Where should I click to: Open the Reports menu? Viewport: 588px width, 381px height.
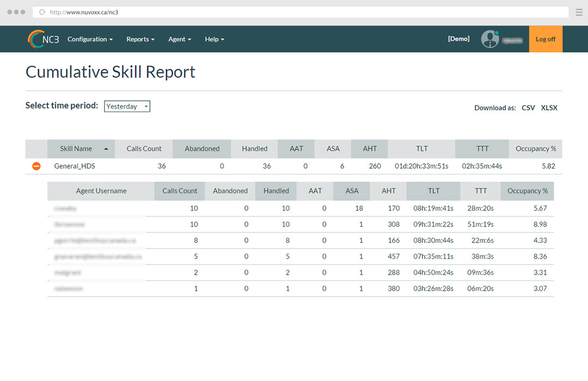140,39
